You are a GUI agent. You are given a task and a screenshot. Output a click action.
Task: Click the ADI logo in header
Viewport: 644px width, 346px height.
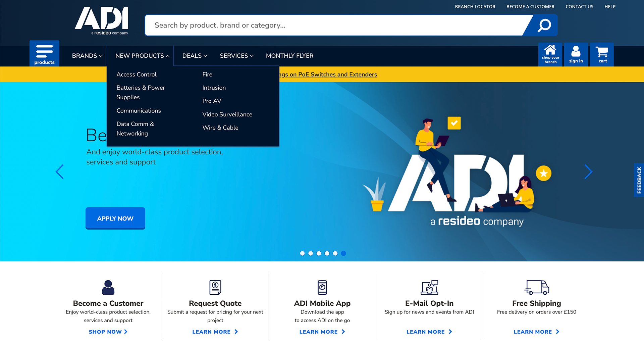102,21
